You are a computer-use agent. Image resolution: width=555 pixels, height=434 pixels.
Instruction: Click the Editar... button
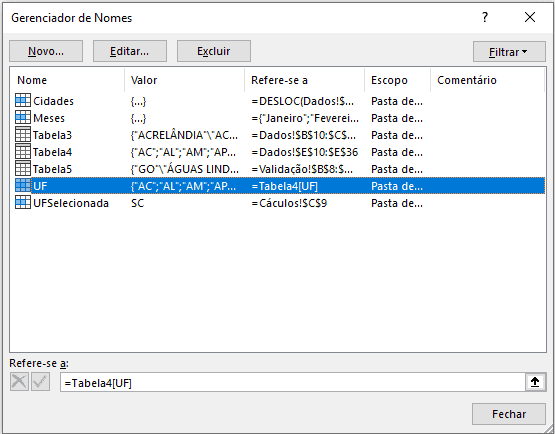point(130,51)
